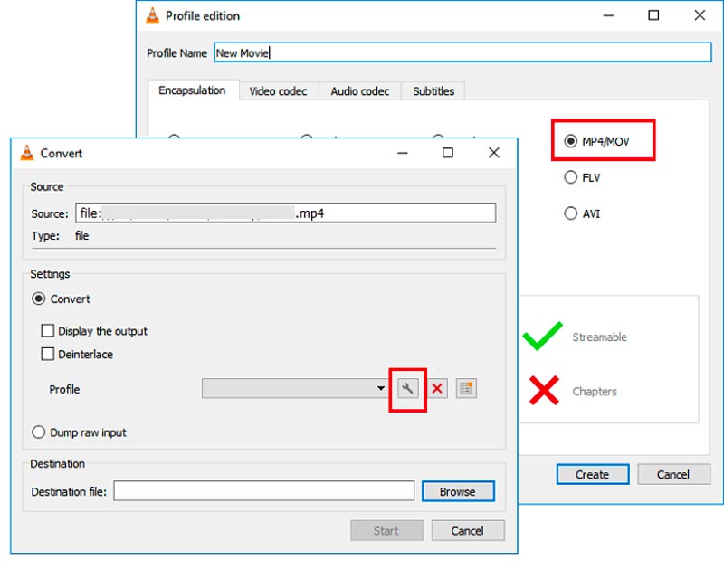The height and width of the screenshot is (588, 724).
Task: Click into the Destination file text field
Action: 263,491
